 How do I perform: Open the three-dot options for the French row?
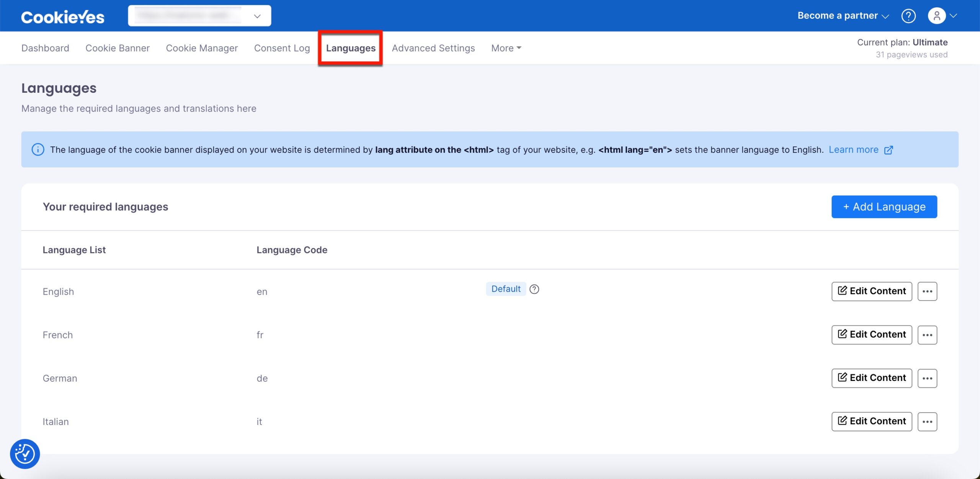(x=928, y=335)
